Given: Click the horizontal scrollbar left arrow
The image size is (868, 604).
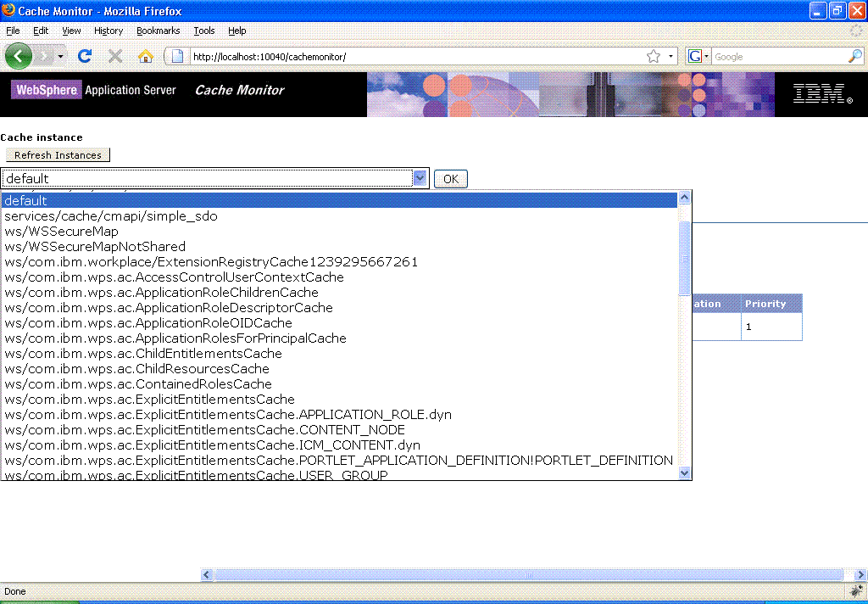Looking at the screenshot, I should 207,574.
